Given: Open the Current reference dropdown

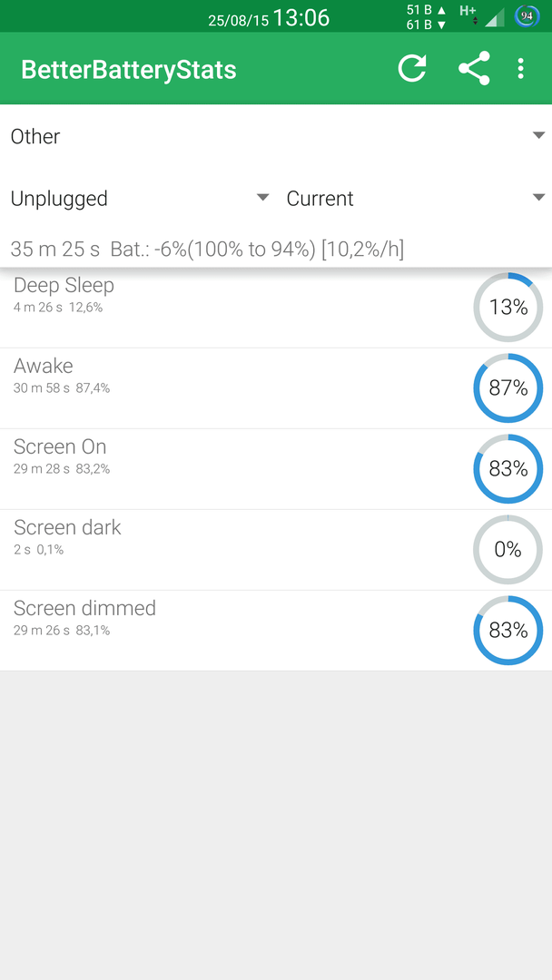Looking at the screenshot, I should click(416, 198).
